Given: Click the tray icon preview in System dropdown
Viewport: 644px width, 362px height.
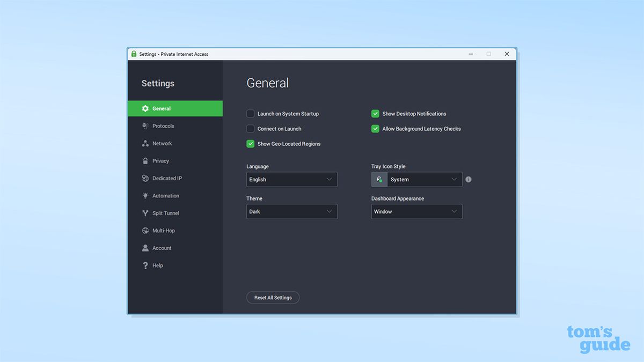Looking at the screenshot, I should (x=379, y=179).
